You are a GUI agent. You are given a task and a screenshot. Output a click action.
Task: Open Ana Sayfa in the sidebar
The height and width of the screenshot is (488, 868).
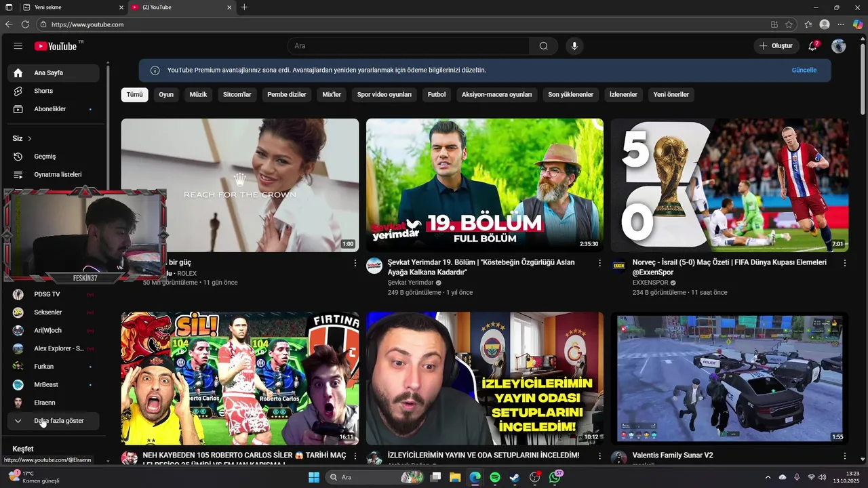click(54, 73)
